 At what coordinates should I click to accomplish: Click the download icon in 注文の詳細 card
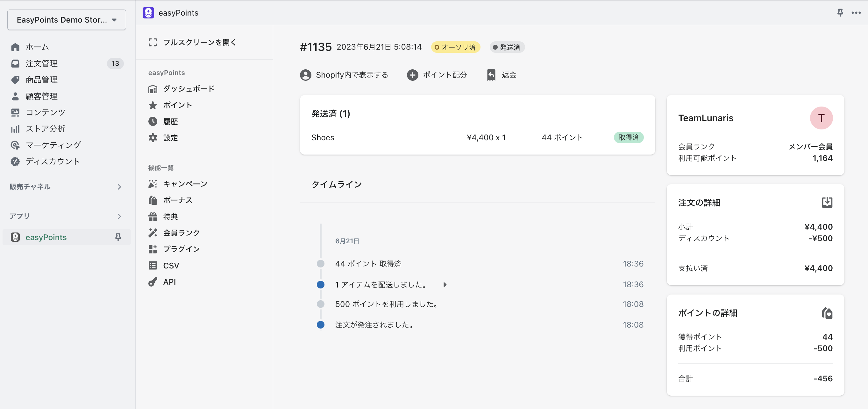pyautogui.click(x=827, y=202)
